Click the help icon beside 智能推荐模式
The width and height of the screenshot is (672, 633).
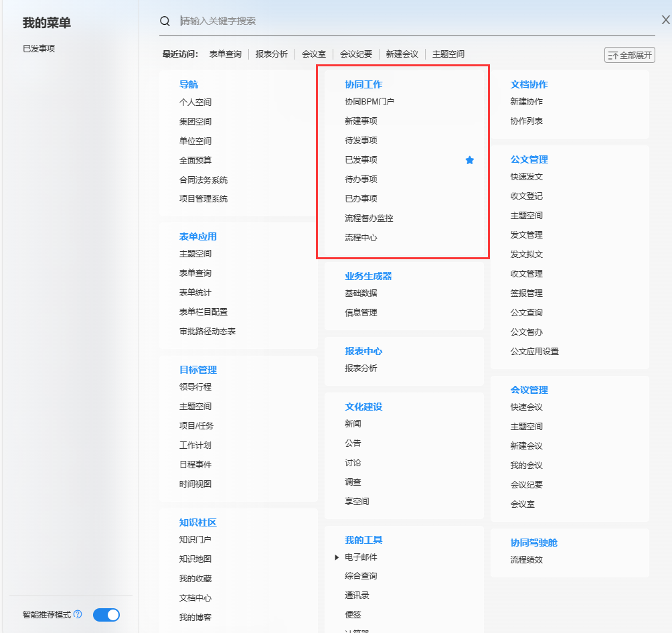(78, 614)
